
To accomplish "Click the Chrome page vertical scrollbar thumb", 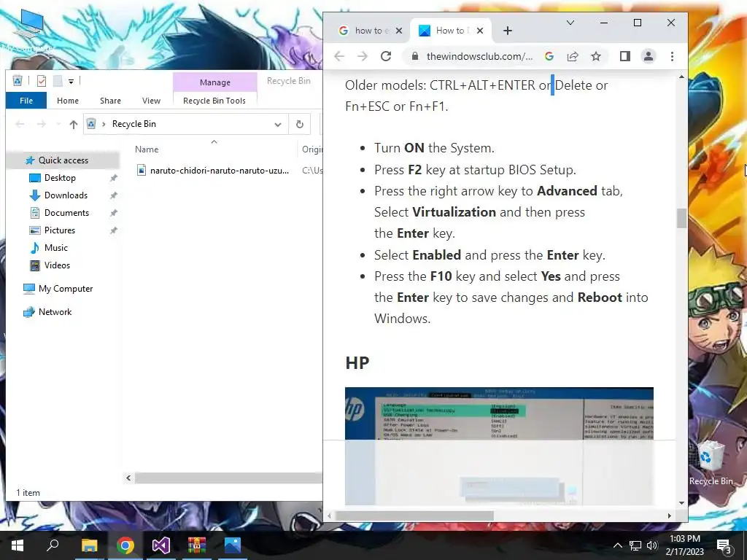I will tap(682, 219).
